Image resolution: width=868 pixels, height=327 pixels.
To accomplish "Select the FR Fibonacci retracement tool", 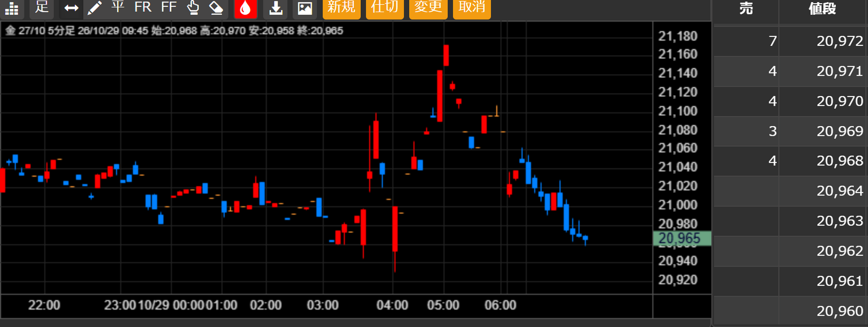I will [143, 7].
